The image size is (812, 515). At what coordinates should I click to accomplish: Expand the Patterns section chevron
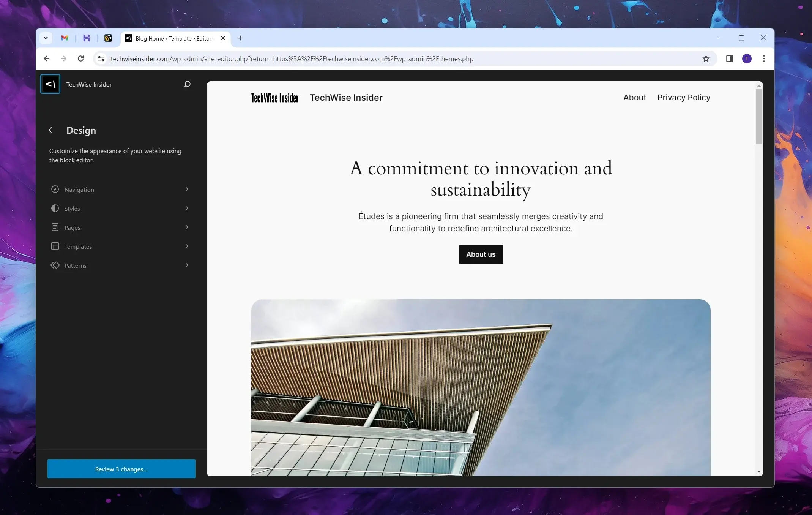(x=187, y=265)
